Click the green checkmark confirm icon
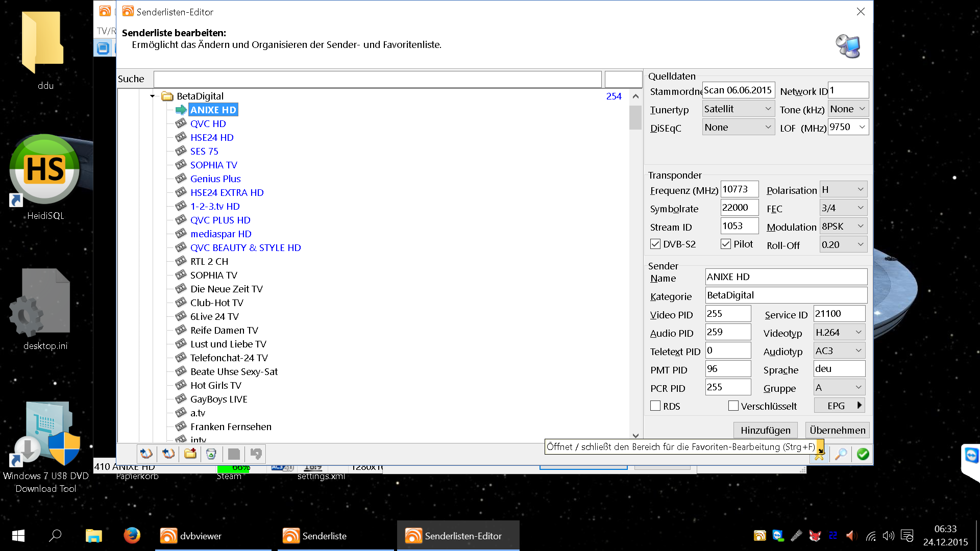980x551 pixels. click(863, 454)
